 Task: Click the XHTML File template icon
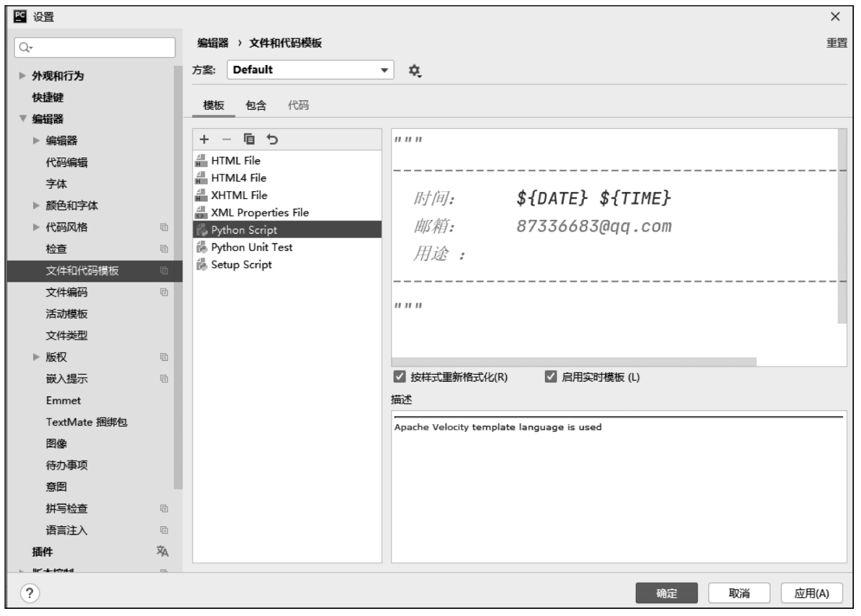coord(201,195)
